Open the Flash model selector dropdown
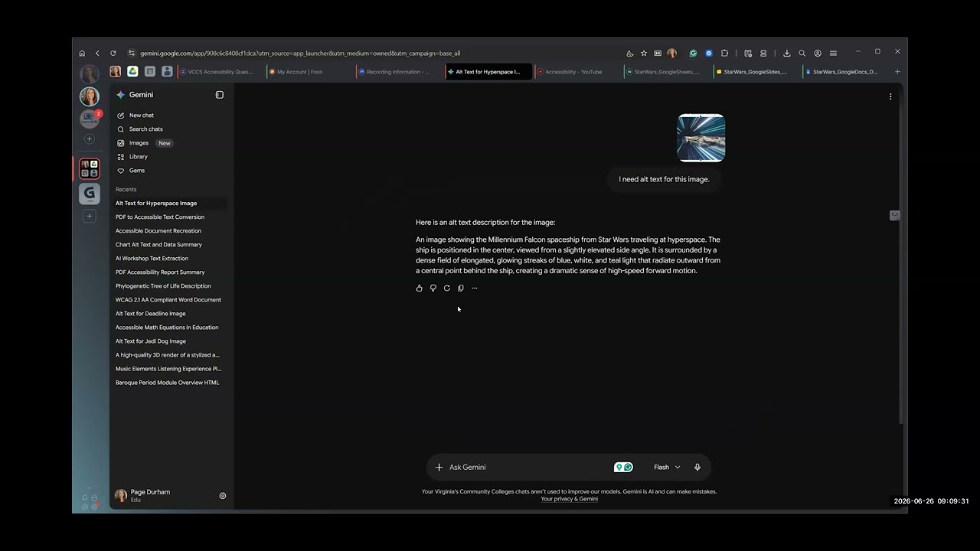The height and width of the screenshot is (551, 980). pos(667,468)
